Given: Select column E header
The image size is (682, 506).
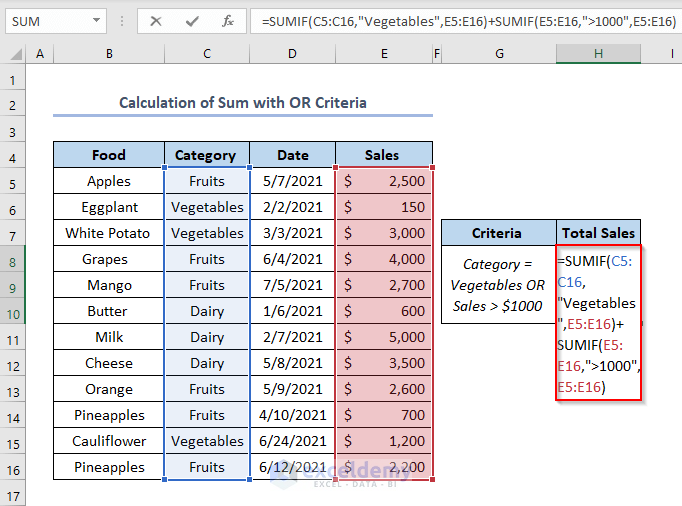Looking at the screenshot, I should coord(384,54).
